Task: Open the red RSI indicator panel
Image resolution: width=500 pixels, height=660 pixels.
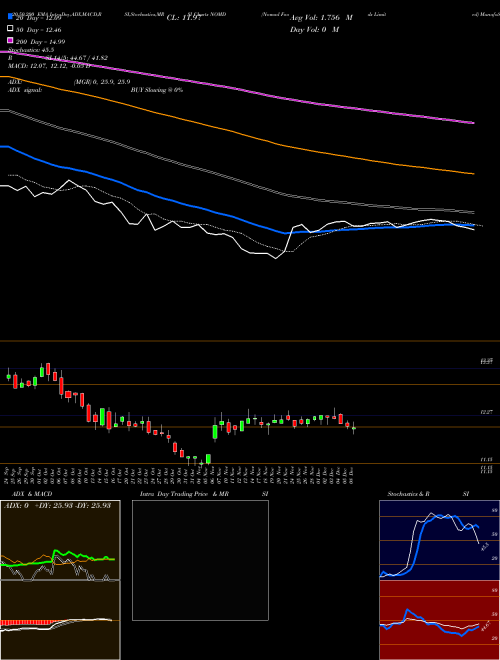Action: coord(439,620)
